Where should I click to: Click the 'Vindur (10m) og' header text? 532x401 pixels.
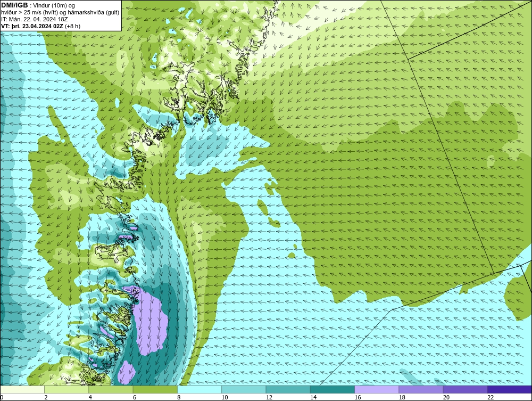pyautogui.click(x=55, y=6)
